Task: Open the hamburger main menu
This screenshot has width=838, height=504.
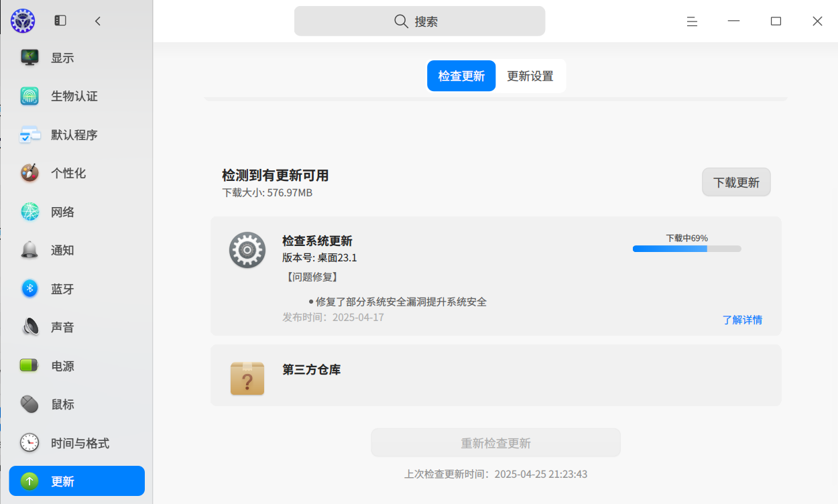Action: tap(693, 21)
